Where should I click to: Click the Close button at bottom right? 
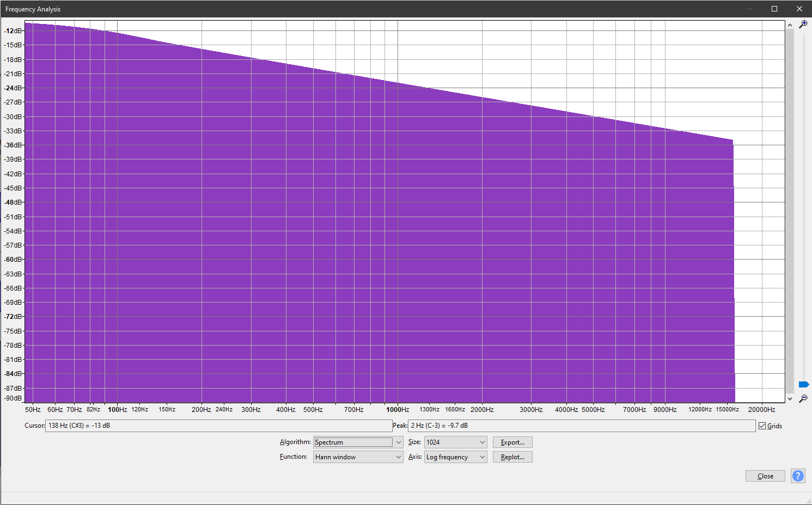coord(765,476)
